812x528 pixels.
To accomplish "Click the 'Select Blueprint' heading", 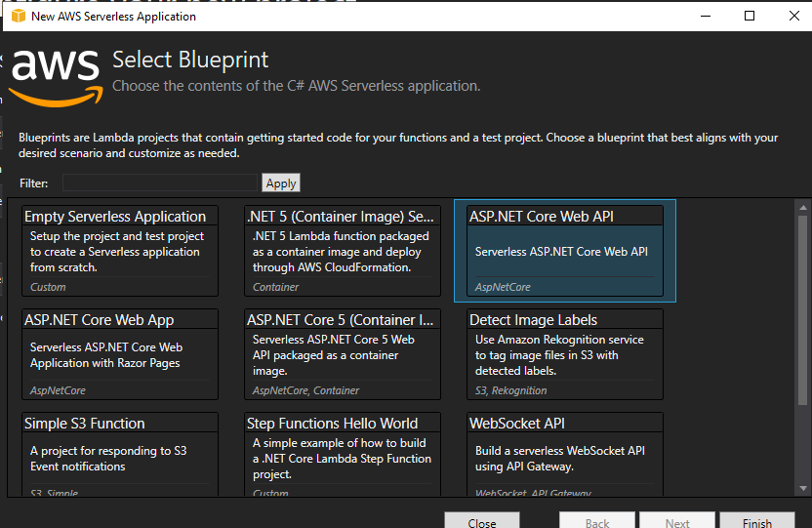I will tap(190, 60).
